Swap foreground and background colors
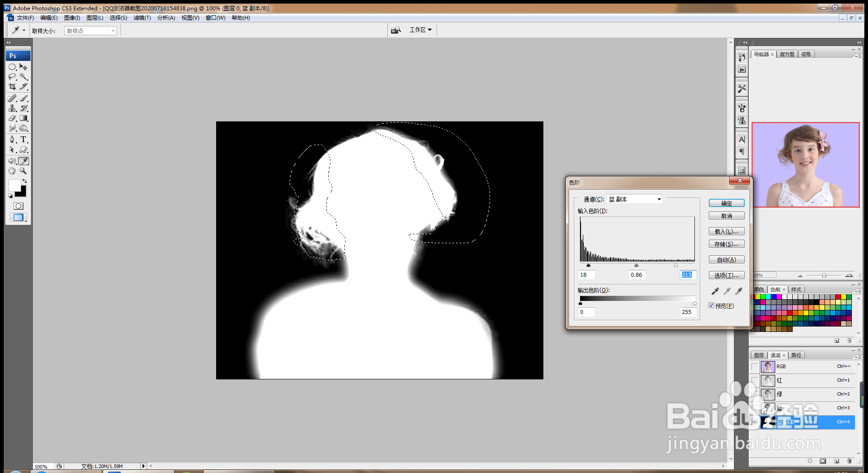The width and height of the screenshot is (868, 473). [25, 181]
